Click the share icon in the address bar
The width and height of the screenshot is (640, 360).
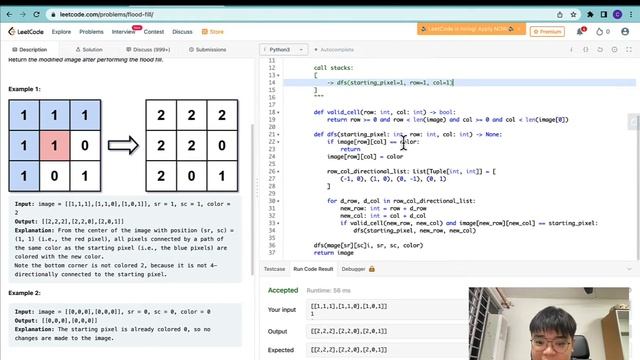coord(560,15)
